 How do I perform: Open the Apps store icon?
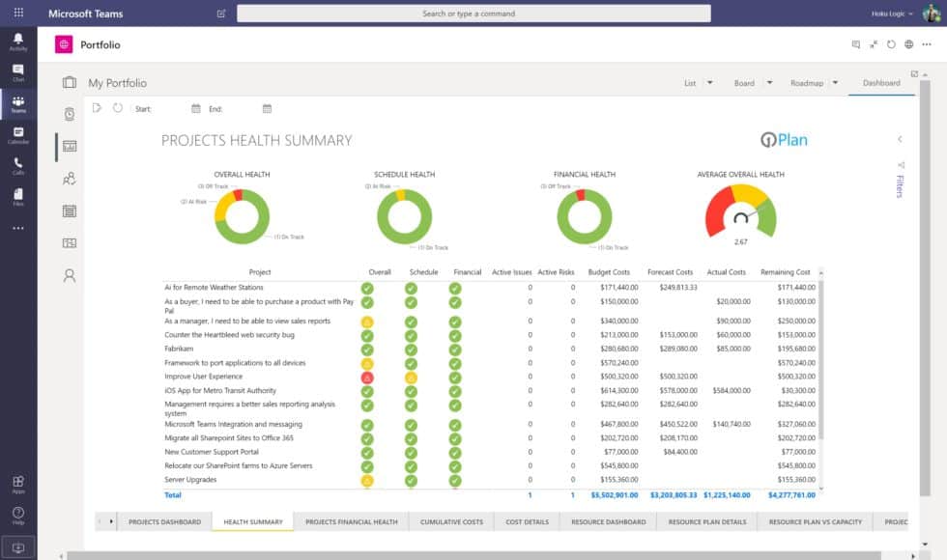(x=18, y=484)
